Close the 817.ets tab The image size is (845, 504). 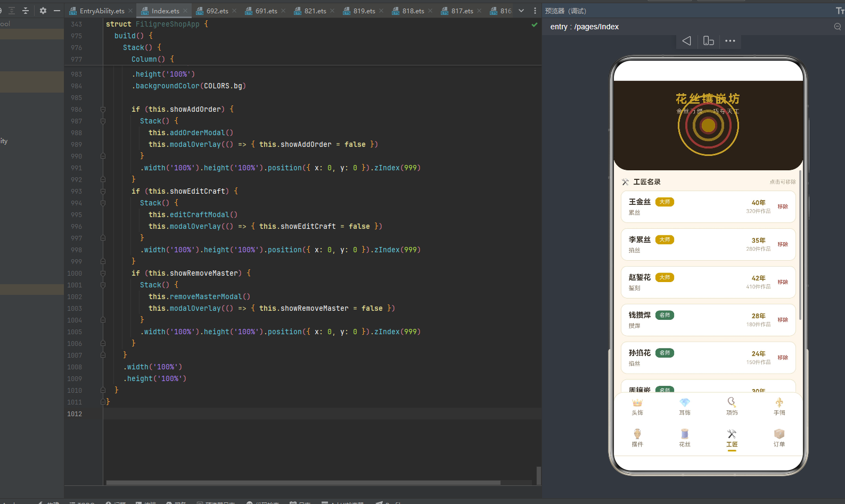pyautogui.click(x=479, y=11)
